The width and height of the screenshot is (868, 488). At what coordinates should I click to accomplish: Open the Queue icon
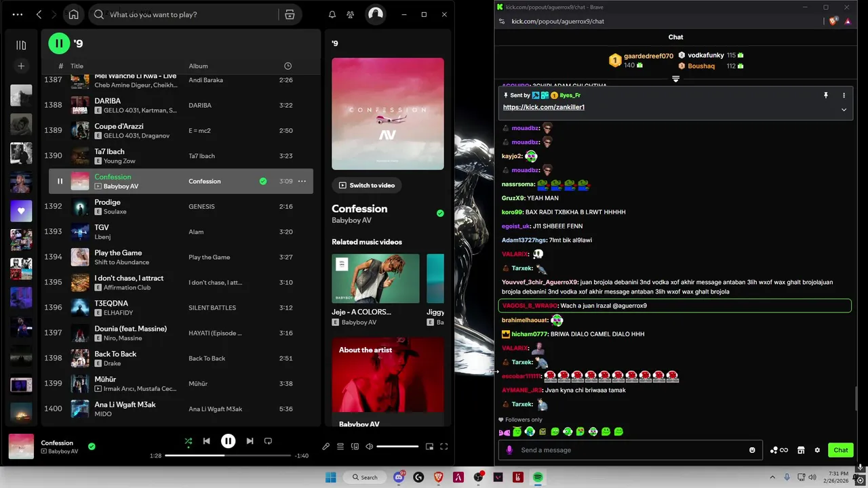[x=340, y=447]
